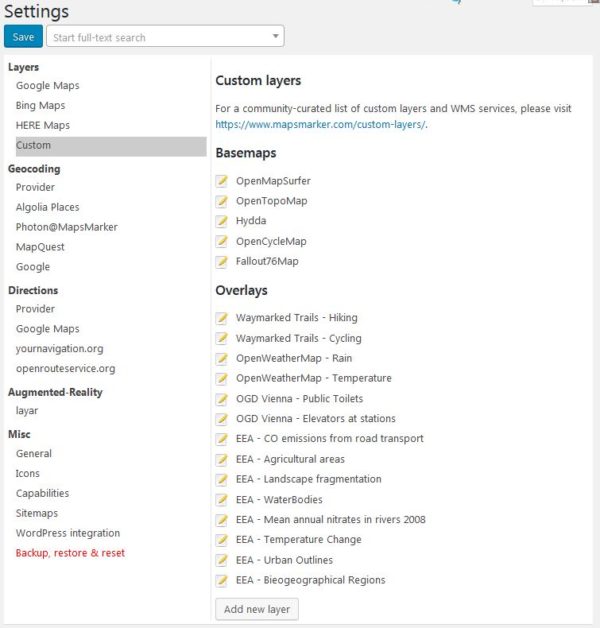Open Google Maps under Layers section
The width and height of the screenshot is (600, 628).
(48, 86)
